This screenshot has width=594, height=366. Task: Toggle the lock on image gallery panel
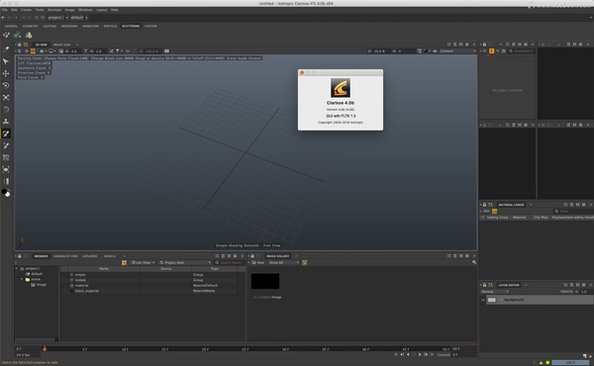pos(253,256)
